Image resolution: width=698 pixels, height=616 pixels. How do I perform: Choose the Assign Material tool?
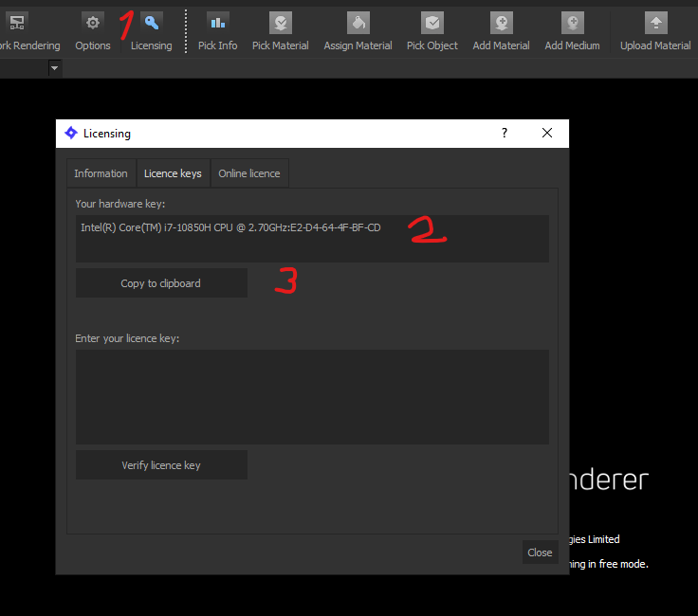[x=358, y=24]
